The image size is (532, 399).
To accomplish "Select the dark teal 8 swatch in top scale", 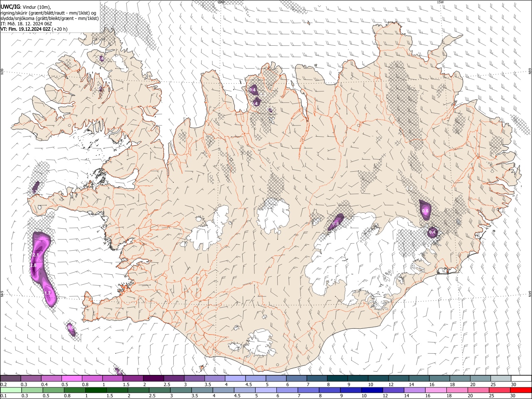I will [337, 378].
